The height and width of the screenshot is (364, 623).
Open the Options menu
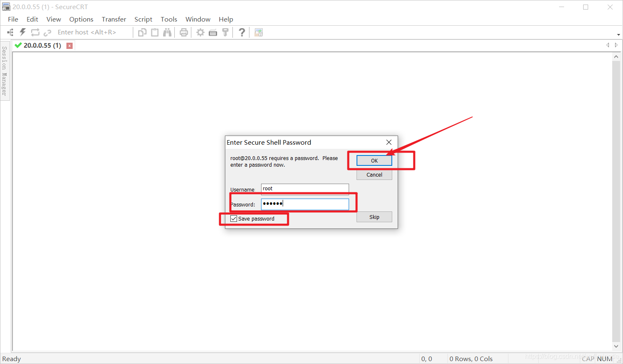(x=81, y=19)
